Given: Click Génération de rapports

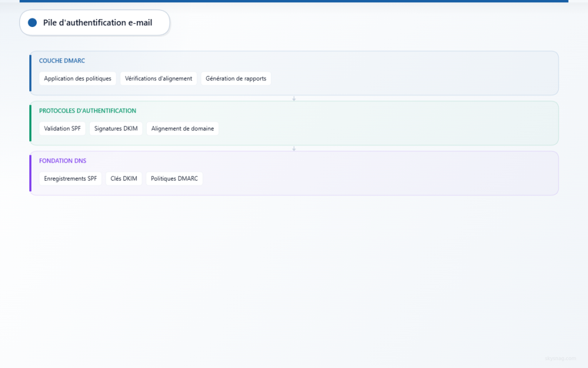Looking at the screenshot, I should pyautogui.click(x=236, y=78).
